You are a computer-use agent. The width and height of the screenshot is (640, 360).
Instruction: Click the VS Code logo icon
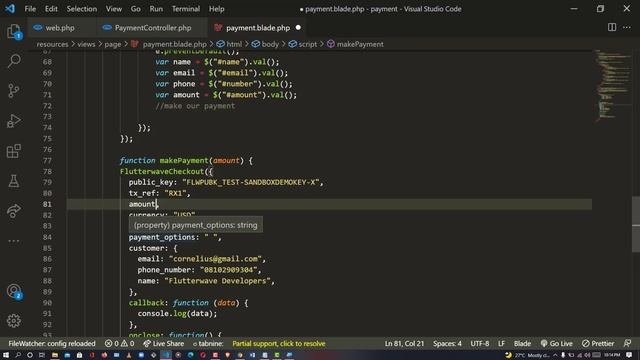point(10,9)
